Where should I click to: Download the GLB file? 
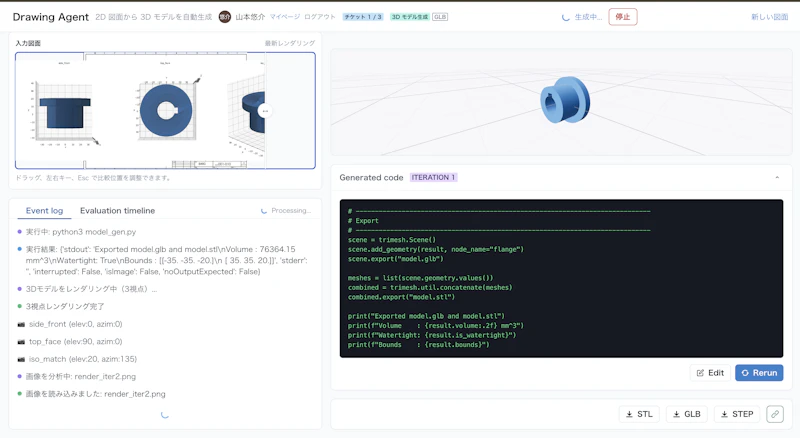pyautogui.click(x=687, y=414)
